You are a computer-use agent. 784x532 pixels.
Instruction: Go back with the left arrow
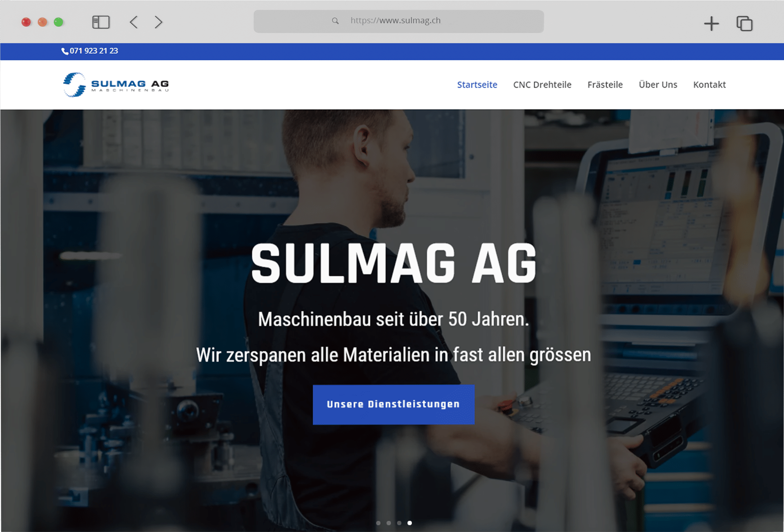(x=134, y=22)
